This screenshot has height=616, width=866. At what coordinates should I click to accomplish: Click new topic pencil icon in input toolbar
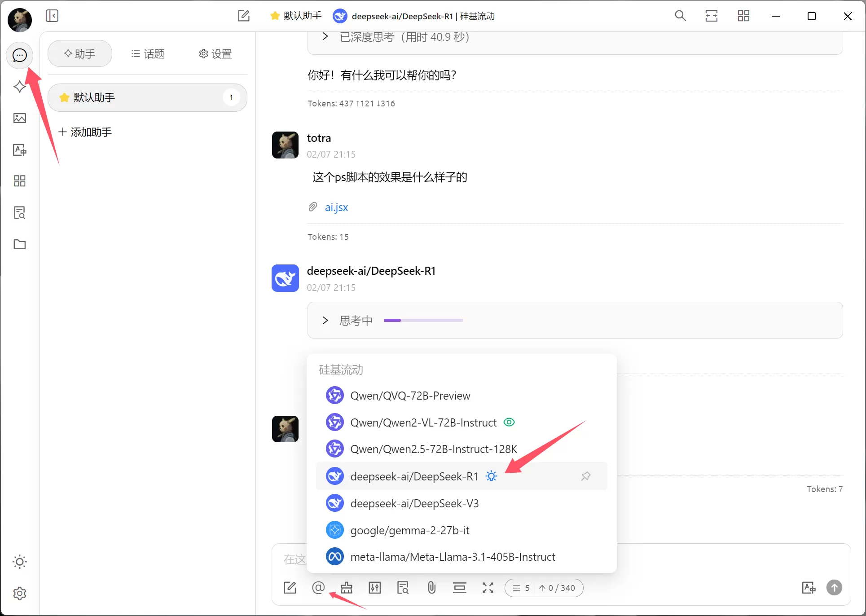coord(290,588)
